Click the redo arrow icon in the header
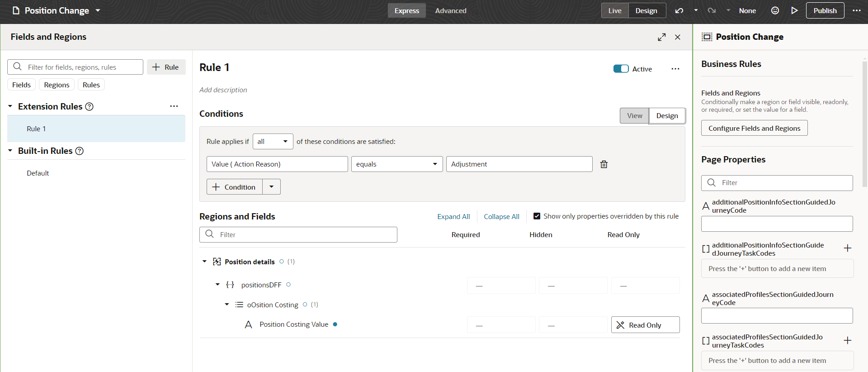Image resolution: width=868 pixels, height=372 pixels. click(x=712, y=10)
